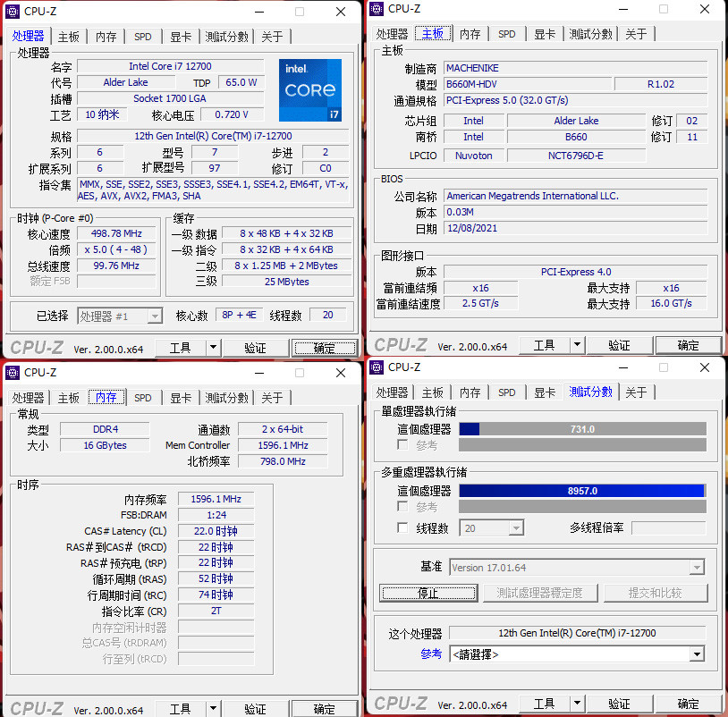
Task: Click the 内存频率 value 1596.1 MHz
Action: (x=216, y=499)
